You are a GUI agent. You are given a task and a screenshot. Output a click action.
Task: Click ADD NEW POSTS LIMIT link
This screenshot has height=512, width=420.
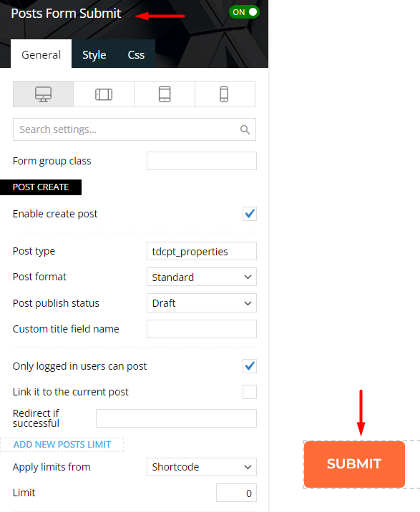tap(62, 444)
